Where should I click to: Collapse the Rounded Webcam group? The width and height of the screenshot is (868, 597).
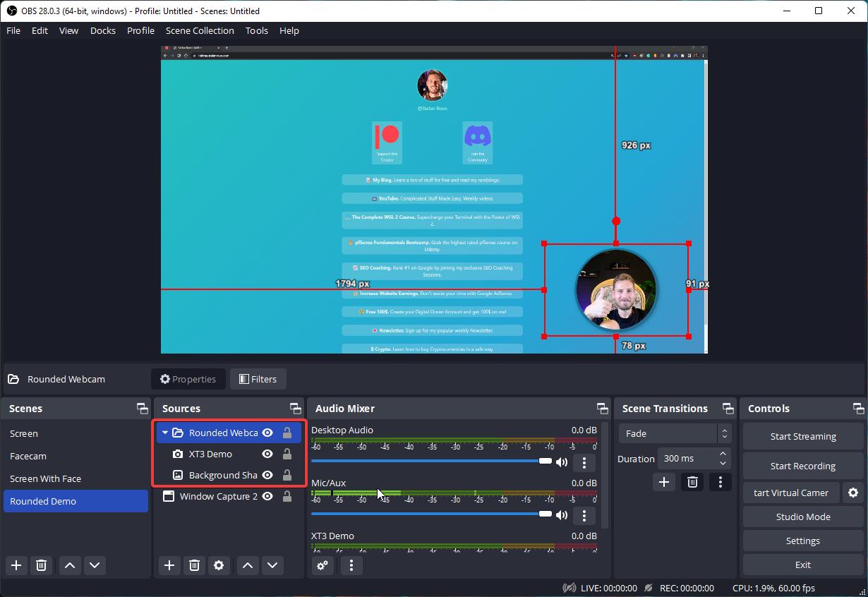pyautogui.click(x=165, y=433)
